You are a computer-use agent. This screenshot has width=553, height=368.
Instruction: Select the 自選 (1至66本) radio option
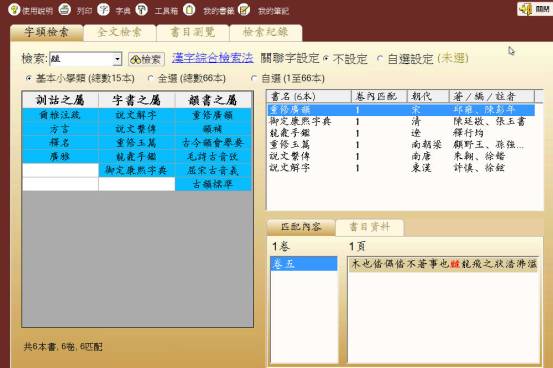click(253, 78)
